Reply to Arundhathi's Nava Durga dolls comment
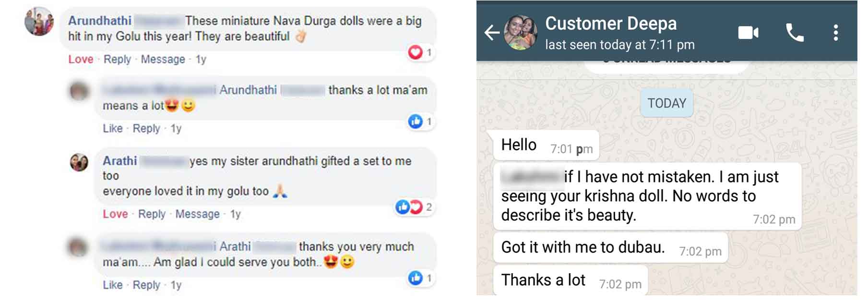This screenshot has height=304, width=868. point(117,59)
